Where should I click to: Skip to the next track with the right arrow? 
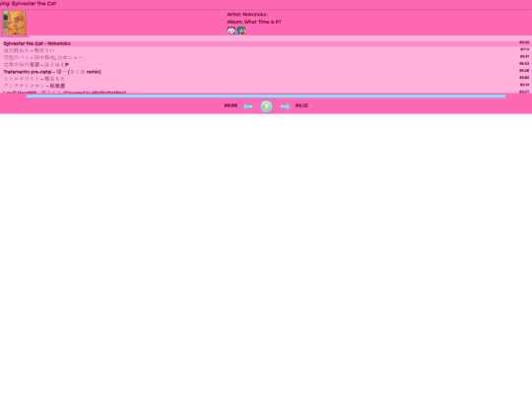point(285,106)
